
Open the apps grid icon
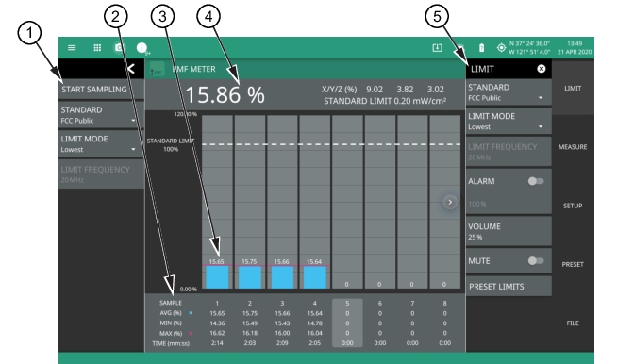point(97,48)
